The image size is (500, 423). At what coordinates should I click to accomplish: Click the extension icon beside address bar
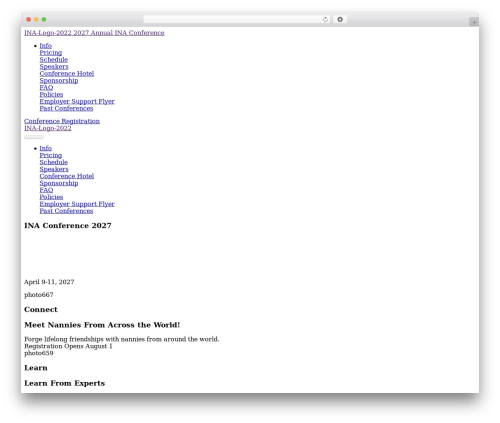pos(340,20)
